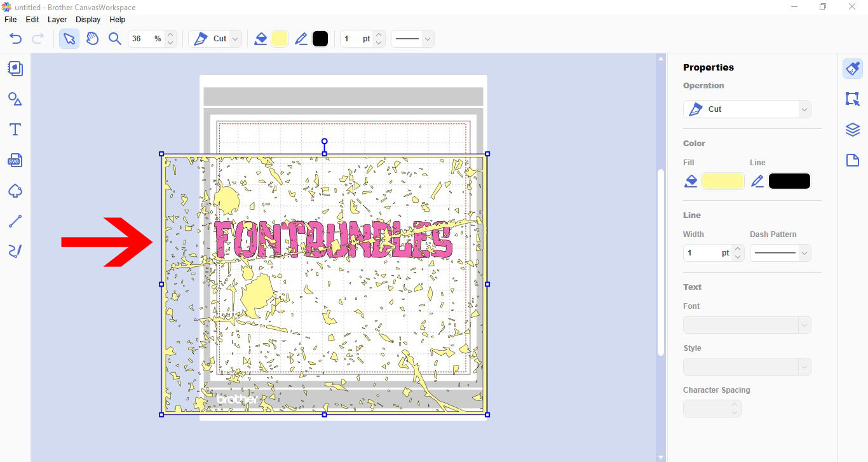Open the toolbar Cut operation dropdown
This screenshot has height=462, width=868.
216,39
